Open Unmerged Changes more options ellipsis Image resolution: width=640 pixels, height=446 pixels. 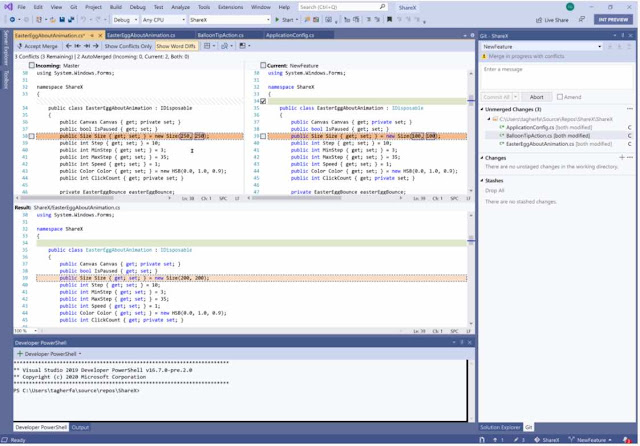(x=630, y=109)
